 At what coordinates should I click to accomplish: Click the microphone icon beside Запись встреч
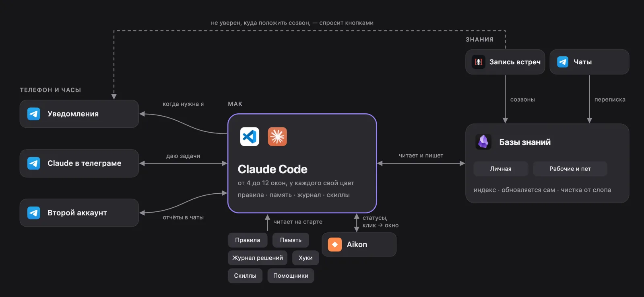pyautogui.click(x=479, y=62)
